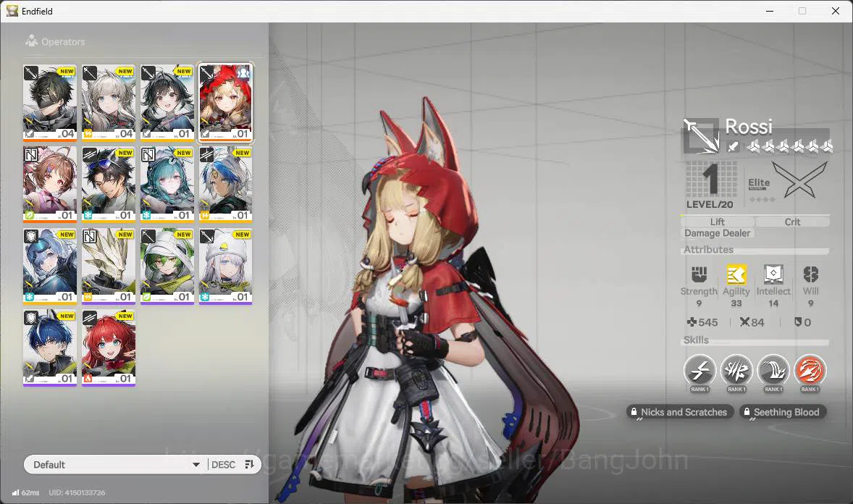853x504 pixels.
Task: Click the flame element icon on red-haired girl card
Action: tap(88, 378)
